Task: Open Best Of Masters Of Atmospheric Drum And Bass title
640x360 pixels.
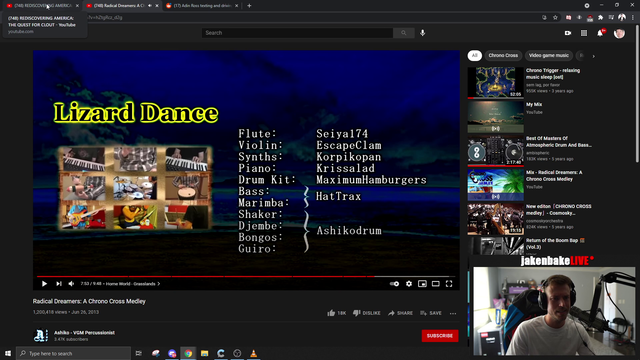Action: 558,142
